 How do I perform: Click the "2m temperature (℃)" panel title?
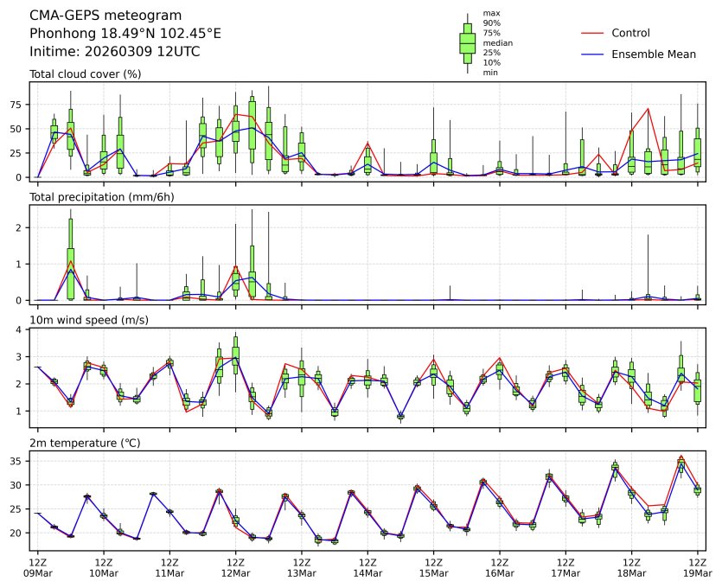click(x=85, y=444)
